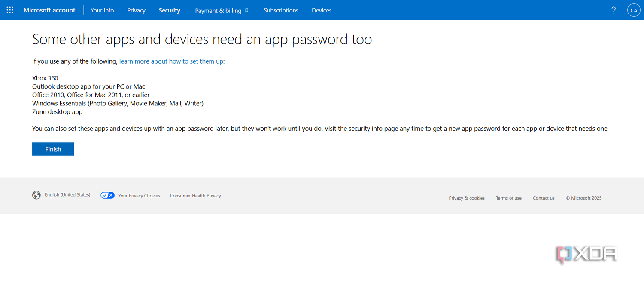
Task: Click the help question mark icon
Action: [614, 10]
